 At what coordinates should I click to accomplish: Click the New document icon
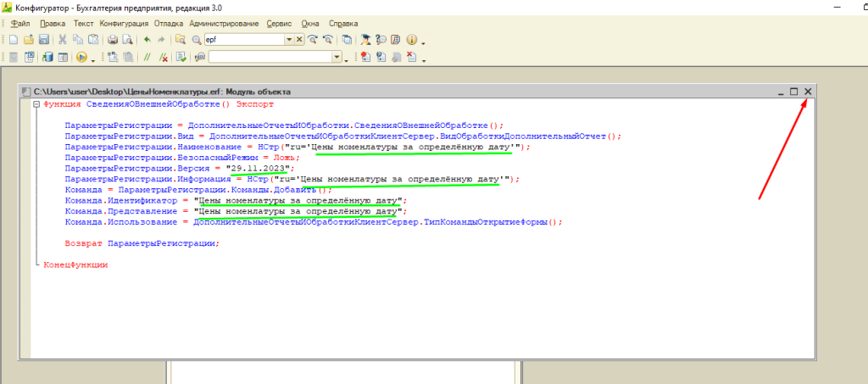pos(13,40)
